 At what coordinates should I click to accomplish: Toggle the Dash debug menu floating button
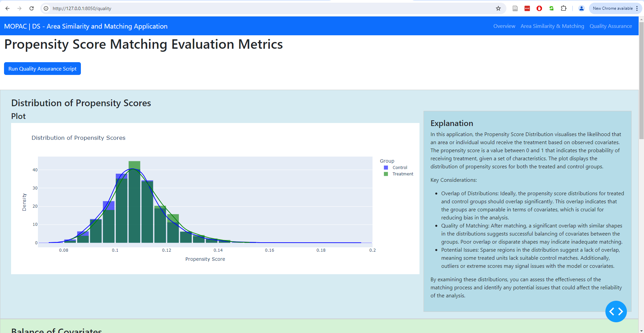coord(616,311)
